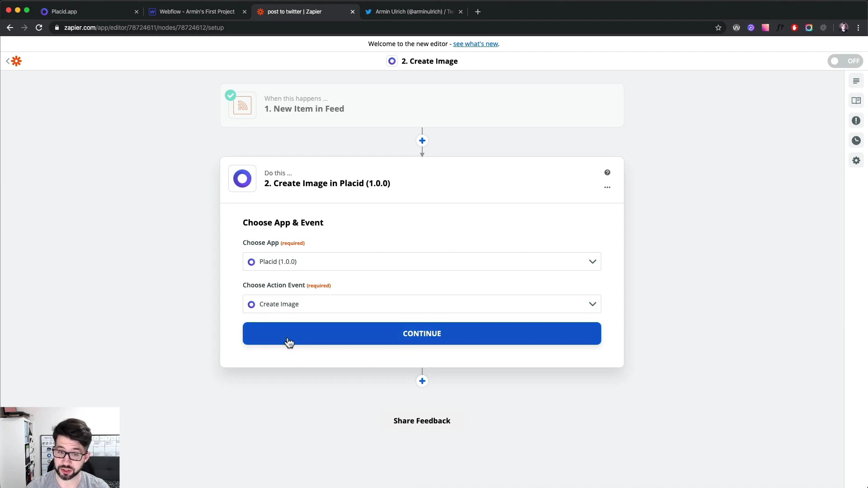Close the Zapier tab

pos(353,12)
